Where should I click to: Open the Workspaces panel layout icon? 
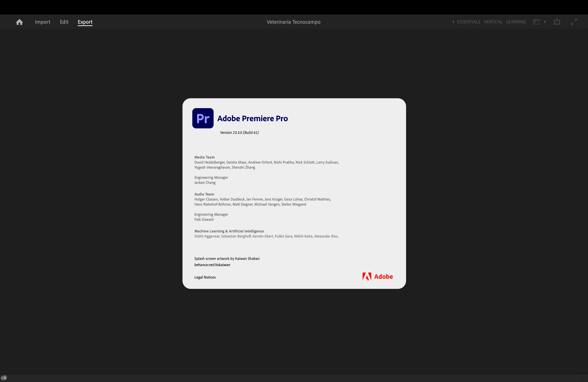pos(536,22)
